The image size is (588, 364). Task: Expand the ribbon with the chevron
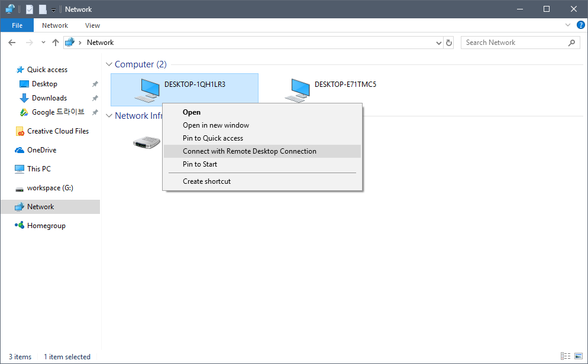pyautogui.click(x=568, y=25)
